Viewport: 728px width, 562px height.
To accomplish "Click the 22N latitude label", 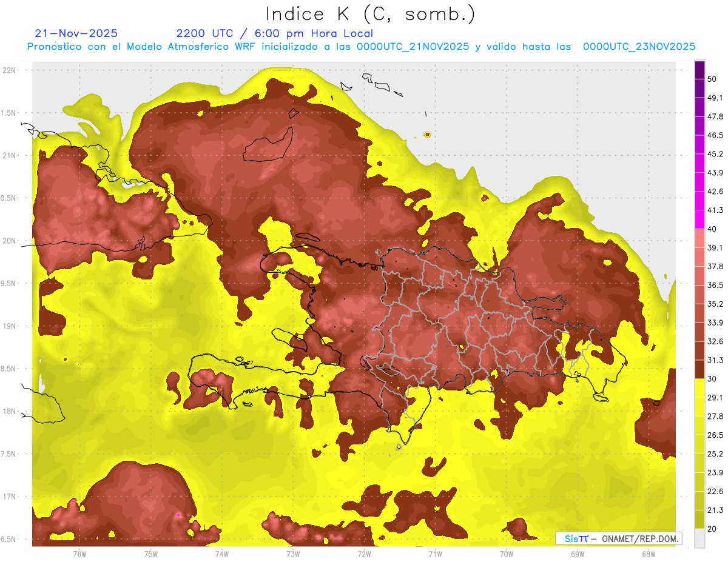I will tap(10, 70).
